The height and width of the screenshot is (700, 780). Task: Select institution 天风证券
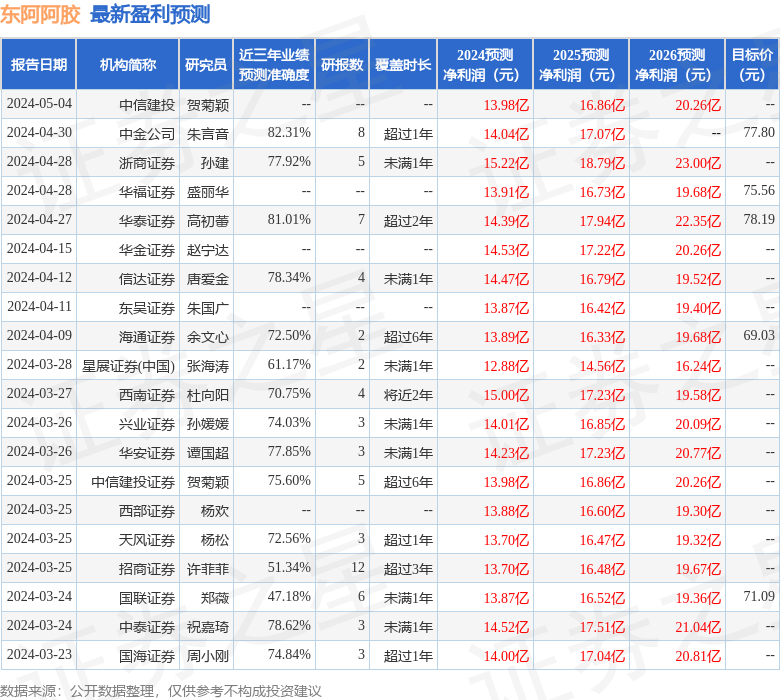point(147,540)
